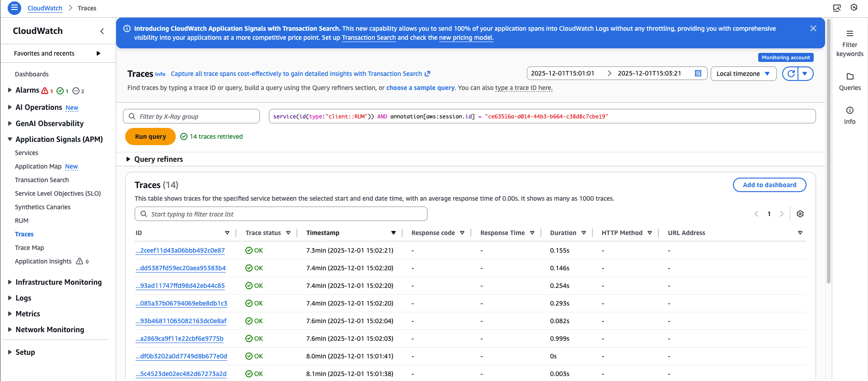Click the trace query expression field

(x=542, y=116)
